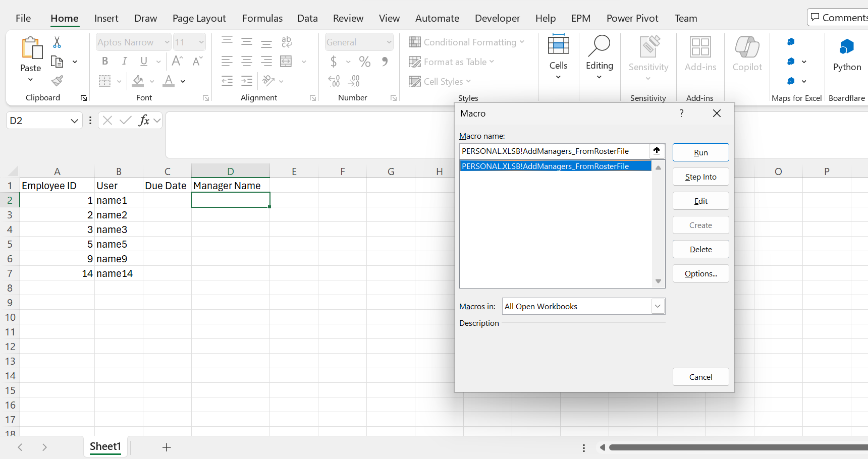The height and width of the screenshot is (459, 868).
Task: Click the Insert Function fx icon
Action: 144,120
